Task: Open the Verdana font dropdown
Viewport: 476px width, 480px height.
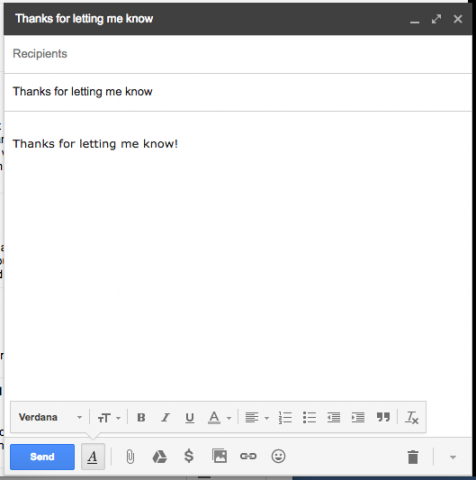Action: [50, 417]
